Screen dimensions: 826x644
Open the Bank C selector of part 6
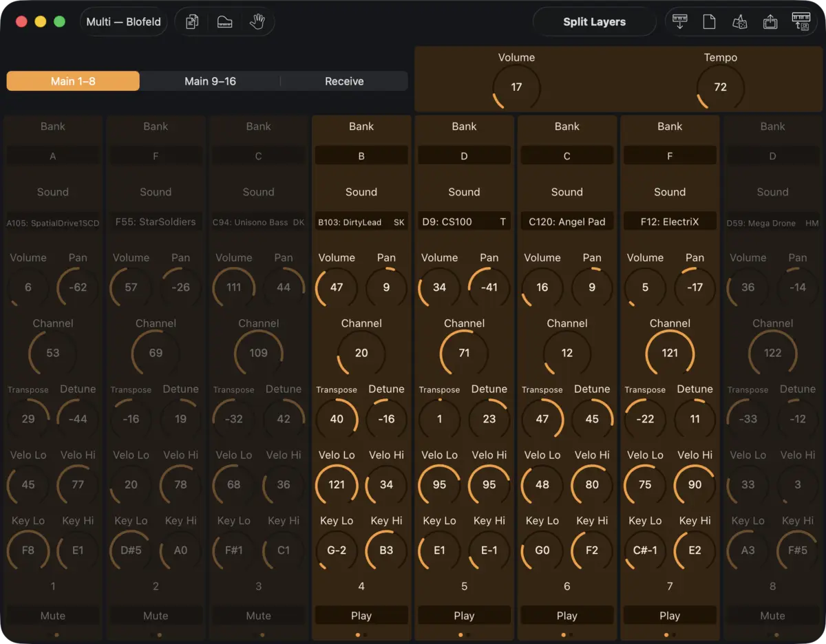click(567, 156)
